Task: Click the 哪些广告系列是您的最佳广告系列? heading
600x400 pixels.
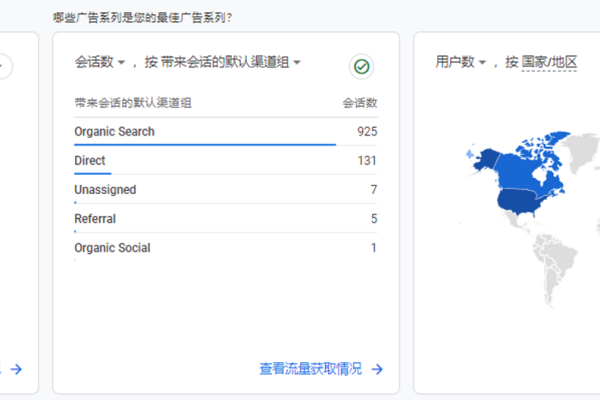Action: (142, 18)
